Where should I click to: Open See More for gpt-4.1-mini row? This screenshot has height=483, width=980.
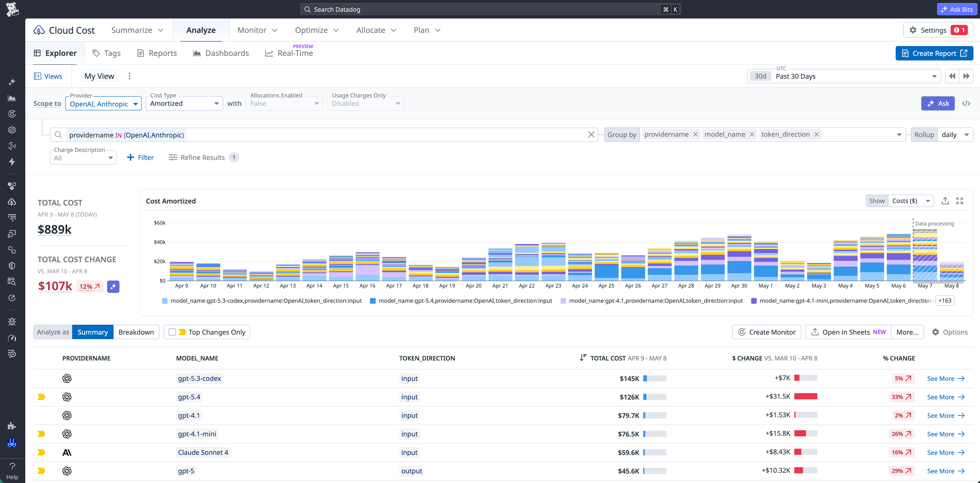click(945, 434)
